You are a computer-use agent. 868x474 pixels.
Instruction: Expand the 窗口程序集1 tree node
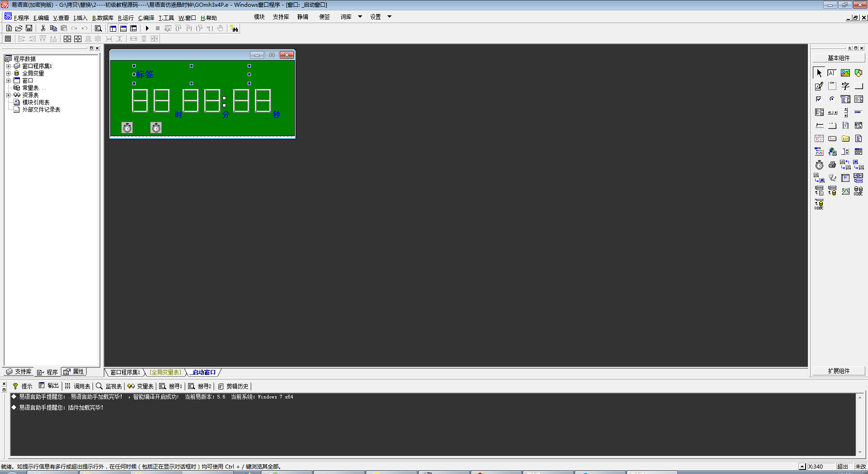pyautogui.click(x=8, y=66)
